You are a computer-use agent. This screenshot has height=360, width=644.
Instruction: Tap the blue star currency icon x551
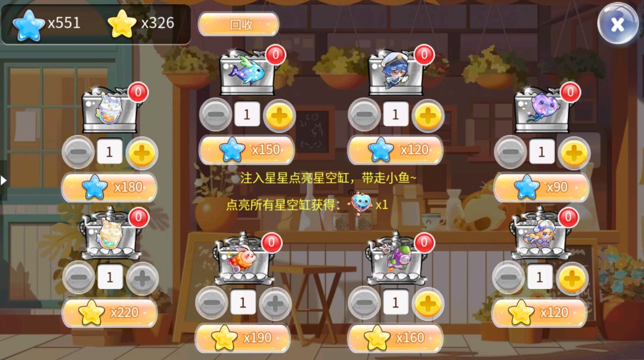[29, 24]
